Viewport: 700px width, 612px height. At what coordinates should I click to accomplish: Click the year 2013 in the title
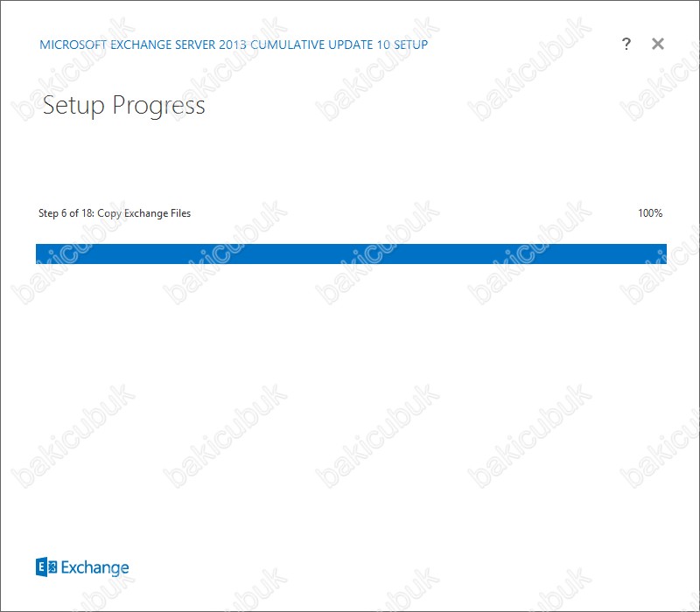233,45
